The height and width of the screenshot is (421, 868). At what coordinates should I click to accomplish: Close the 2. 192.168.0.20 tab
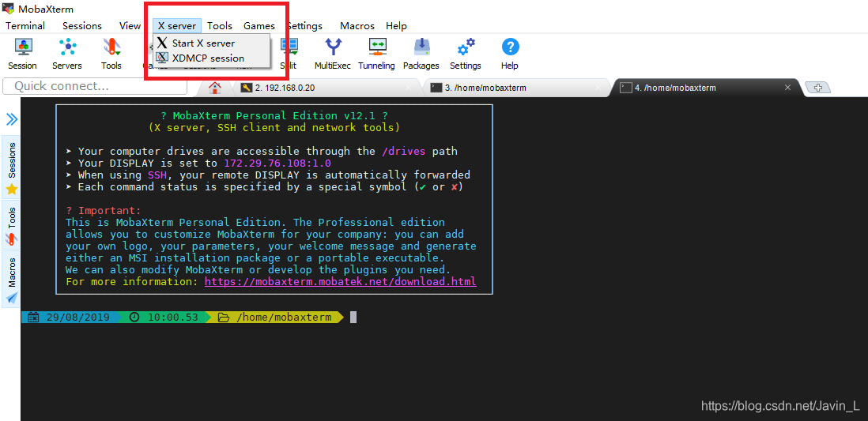(x=409, y=88)
